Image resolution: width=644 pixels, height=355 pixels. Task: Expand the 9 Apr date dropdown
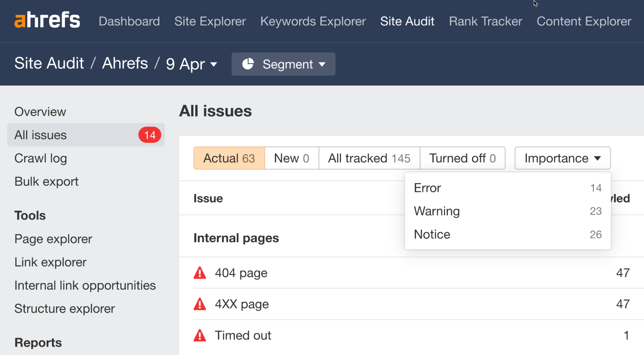click(x=190, y=64)
